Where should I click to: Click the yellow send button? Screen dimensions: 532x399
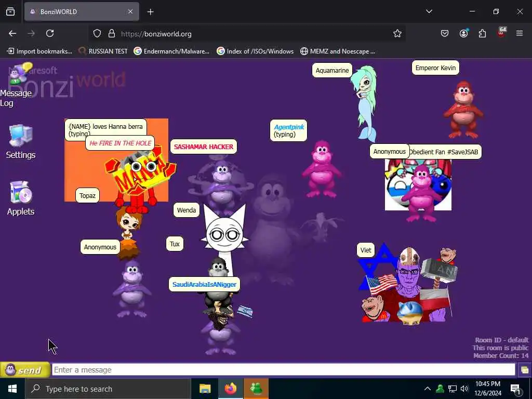coord(25,369)
